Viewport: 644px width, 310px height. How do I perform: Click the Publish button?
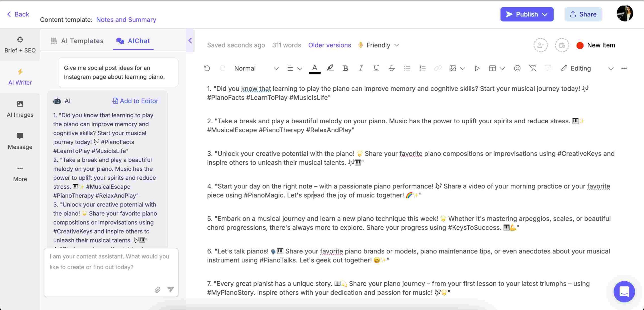pos(526,14)
